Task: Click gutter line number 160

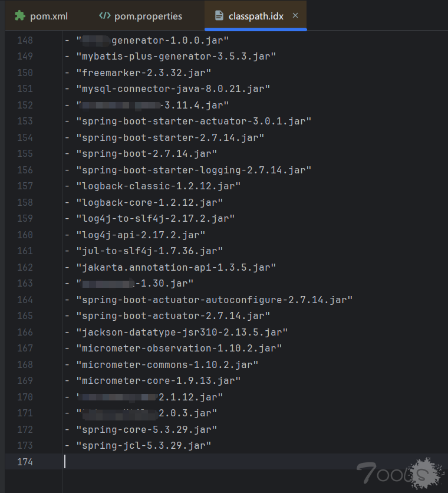Action: click(x=25, y=235)
